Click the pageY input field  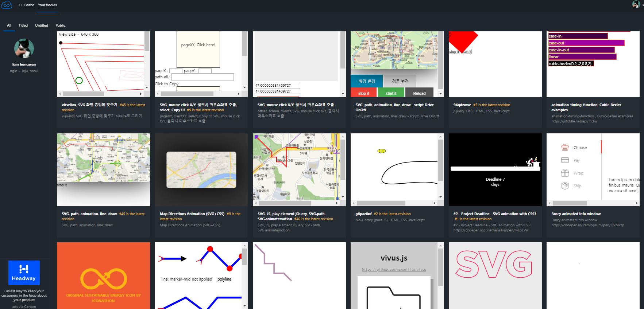205,71
